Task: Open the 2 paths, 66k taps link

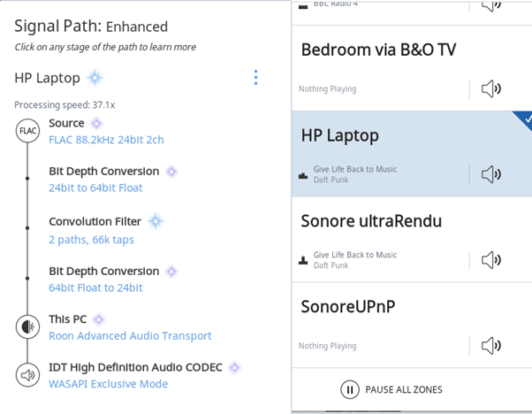Action: tap(91, 240)
